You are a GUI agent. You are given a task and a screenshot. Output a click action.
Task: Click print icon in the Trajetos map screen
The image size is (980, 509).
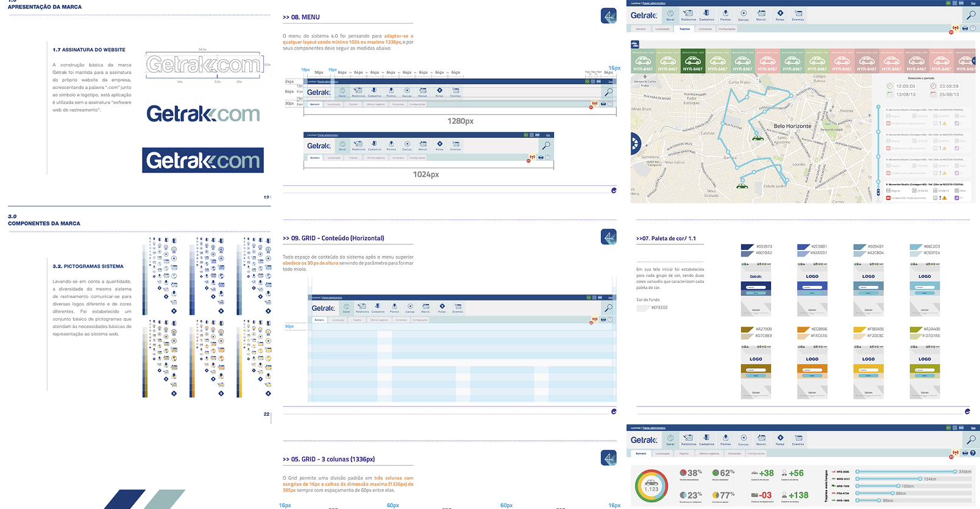click(965, 28)
